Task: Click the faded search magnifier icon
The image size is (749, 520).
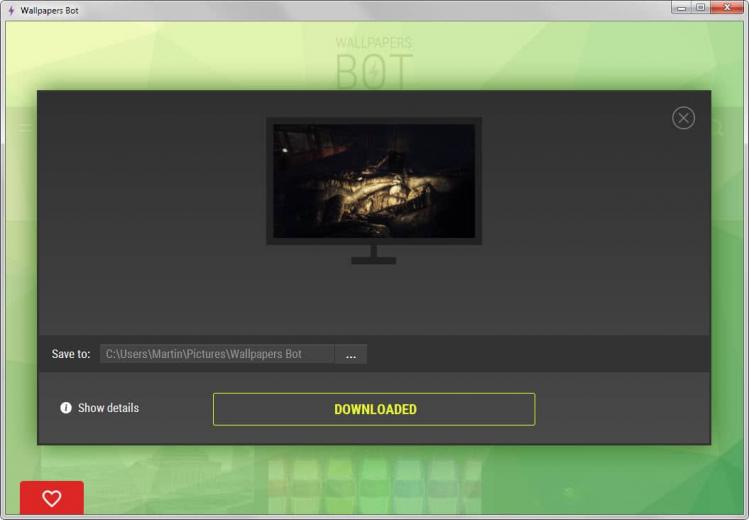Action: (x=717, y=127)
